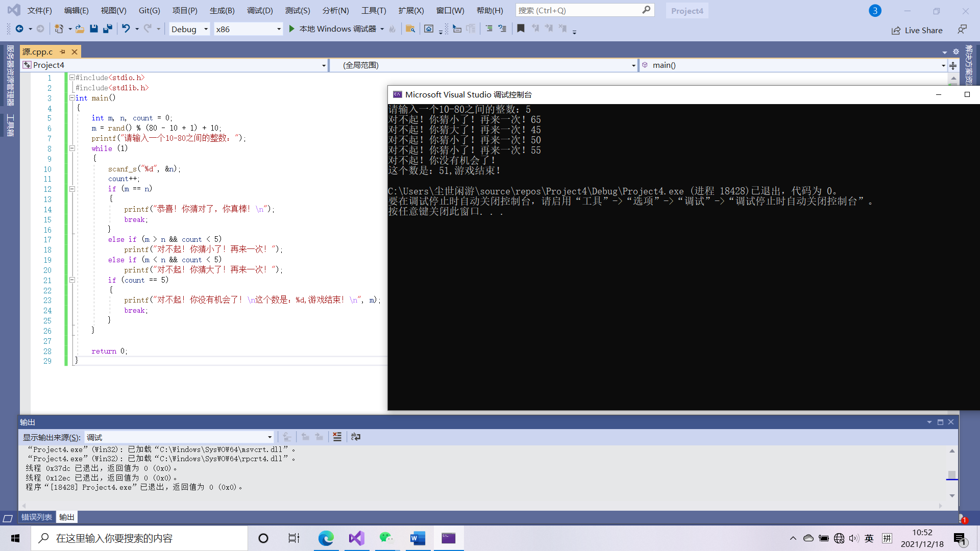Toggle word wrap in output pane
This screenshot has height=551, width=980.
[x=356, y=437]
